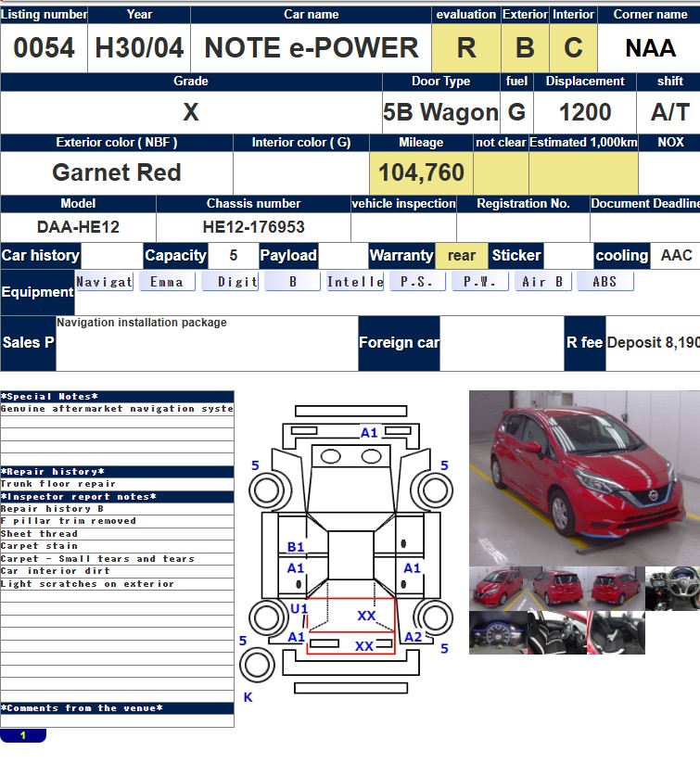Open the front seats interior thumbnail
This screenshot has width=700, height=776.
click(557, 632)
